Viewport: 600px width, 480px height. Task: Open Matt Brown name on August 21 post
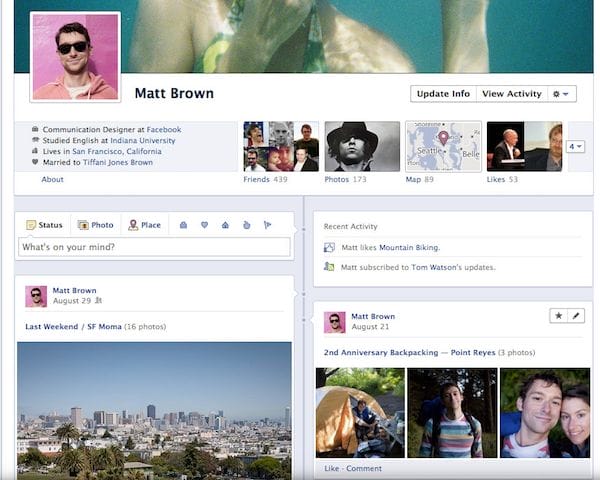tap(373, 316)
